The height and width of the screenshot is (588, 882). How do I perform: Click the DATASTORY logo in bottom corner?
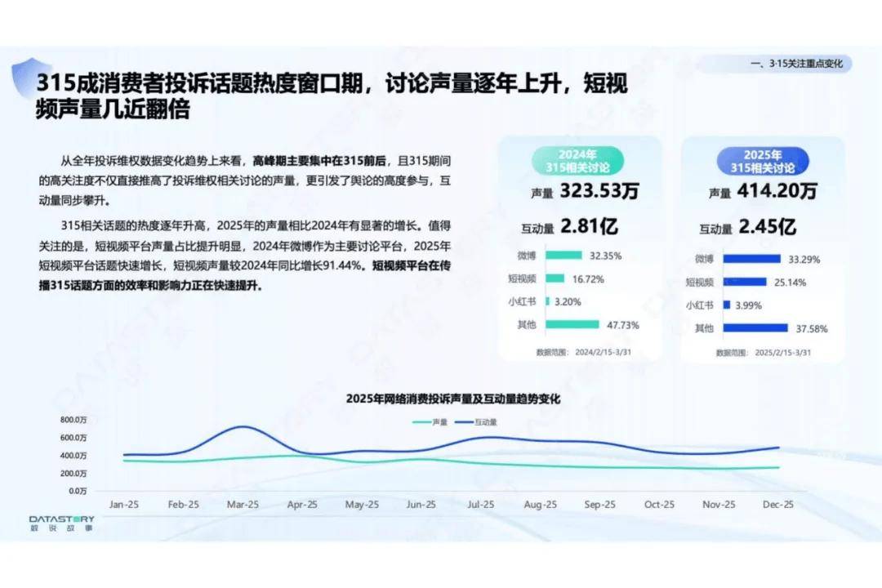61,523
